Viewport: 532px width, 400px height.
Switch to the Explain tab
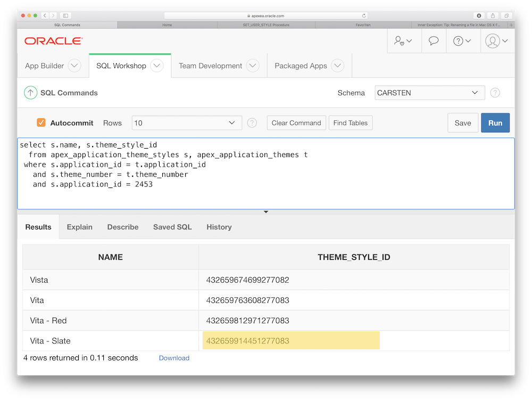click(x=79, y=227)
